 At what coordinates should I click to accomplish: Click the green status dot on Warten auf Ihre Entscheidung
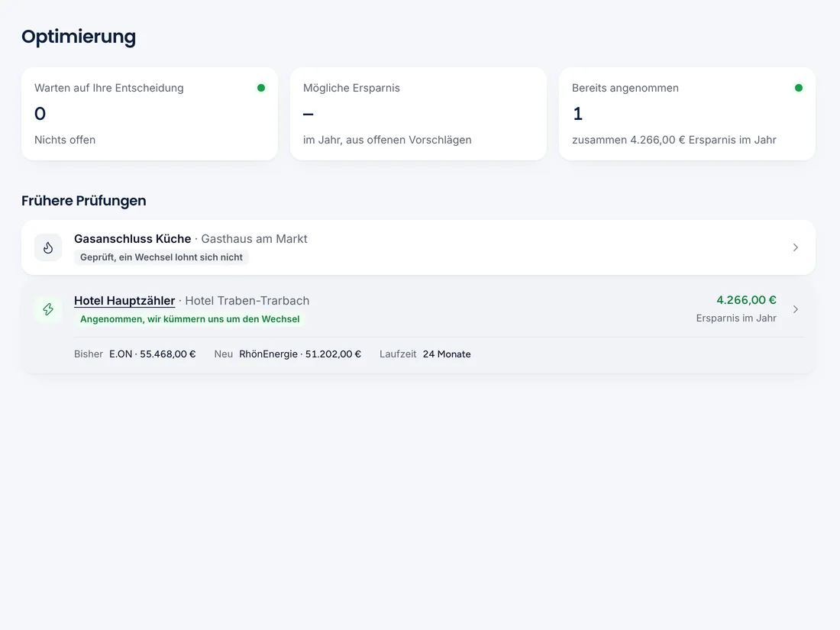click(261, 88)
